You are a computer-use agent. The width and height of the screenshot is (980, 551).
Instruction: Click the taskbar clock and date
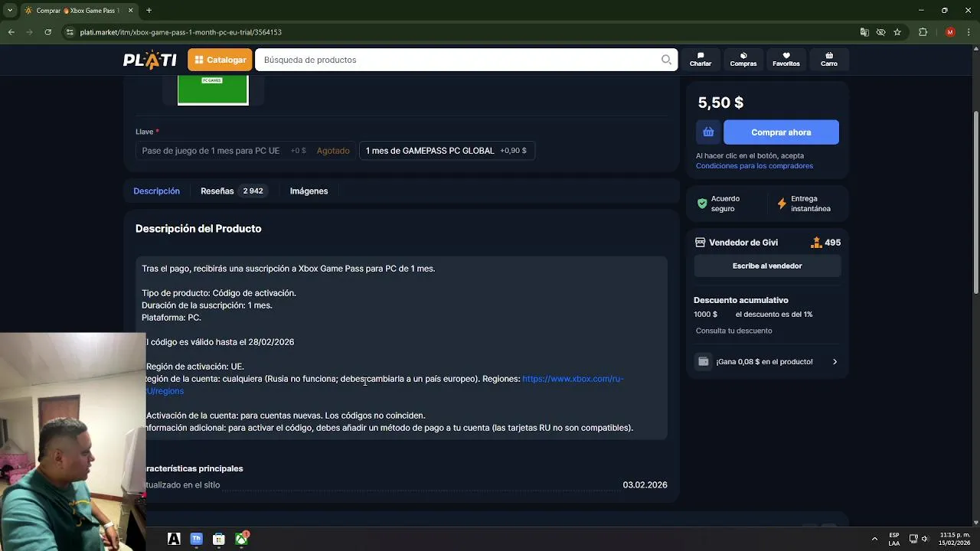[955, 539]
